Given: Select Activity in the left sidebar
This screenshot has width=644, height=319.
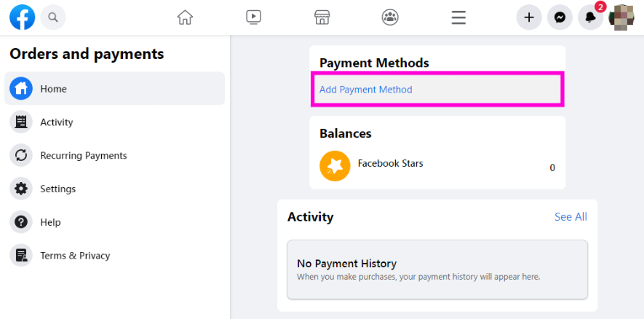Looking at the screenshot, I should click(x=114, y=122).
